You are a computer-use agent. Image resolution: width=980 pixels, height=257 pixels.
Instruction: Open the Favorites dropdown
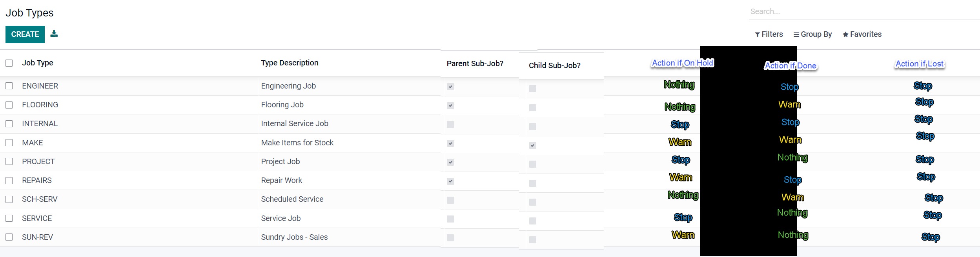tap(862, 34)
